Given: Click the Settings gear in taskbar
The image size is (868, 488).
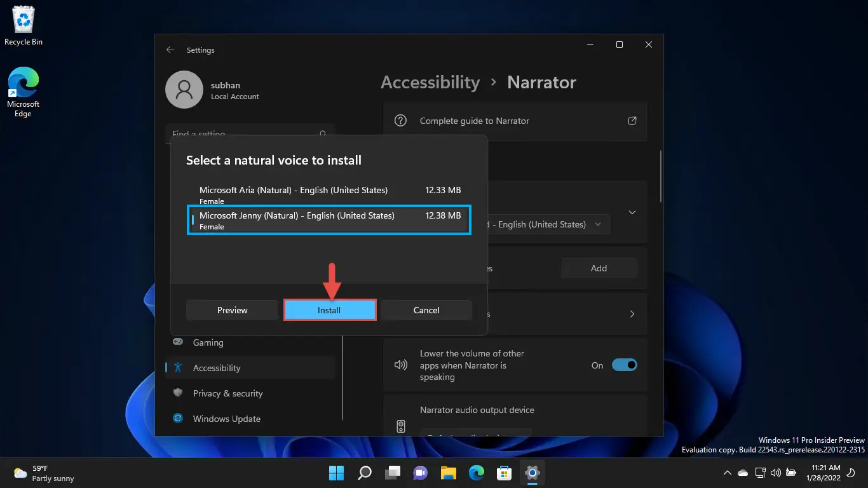Looking at the screenshot, I should click(x=532, y=473).
